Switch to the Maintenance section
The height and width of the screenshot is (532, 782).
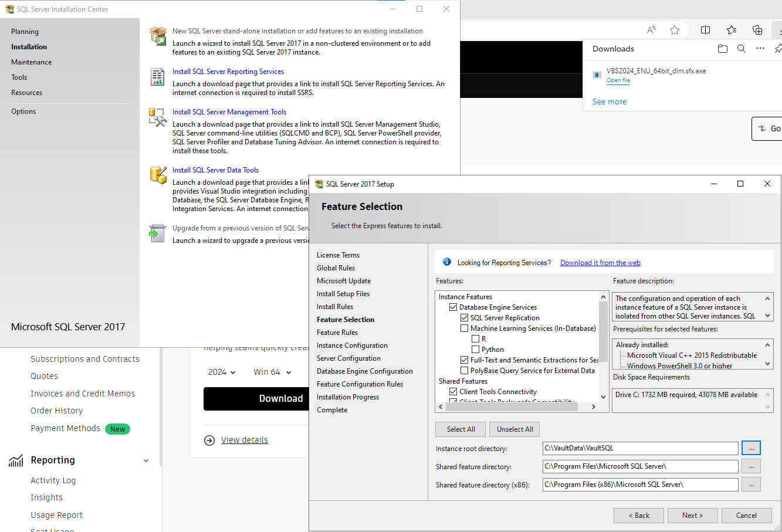tap(31, 62)
